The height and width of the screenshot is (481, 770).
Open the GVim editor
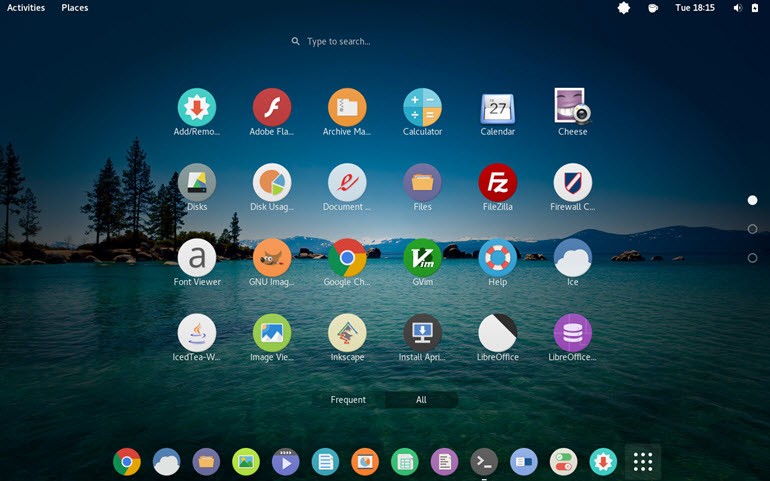pyautogui.click(x=422, y=258)
